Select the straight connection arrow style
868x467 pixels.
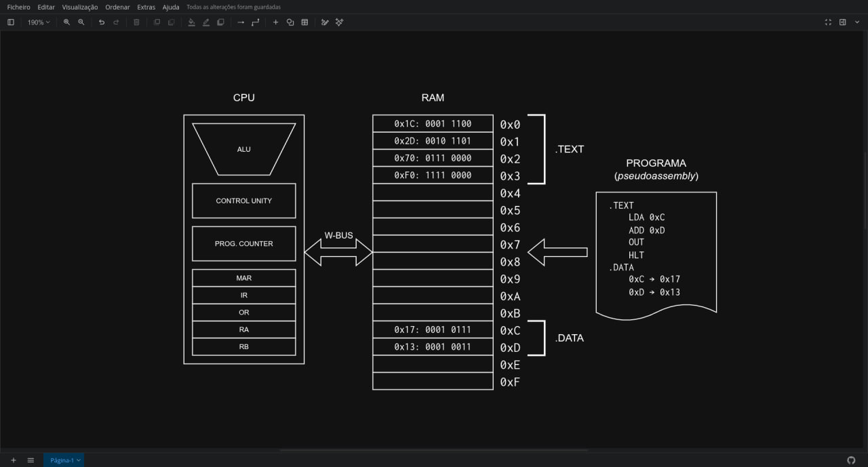coord(241,22)
